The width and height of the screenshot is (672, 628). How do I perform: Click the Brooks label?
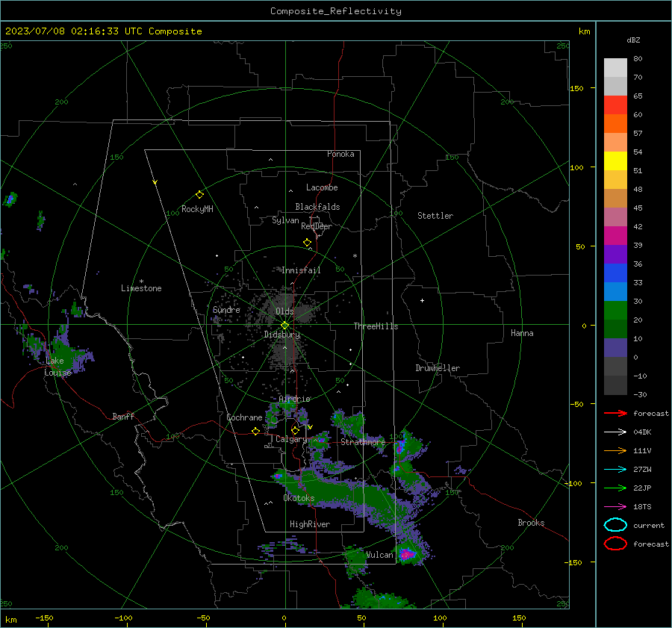click(531, 523)
